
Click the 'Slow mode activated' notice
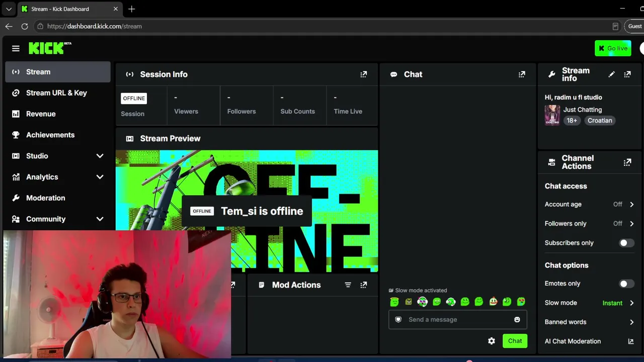418,291
